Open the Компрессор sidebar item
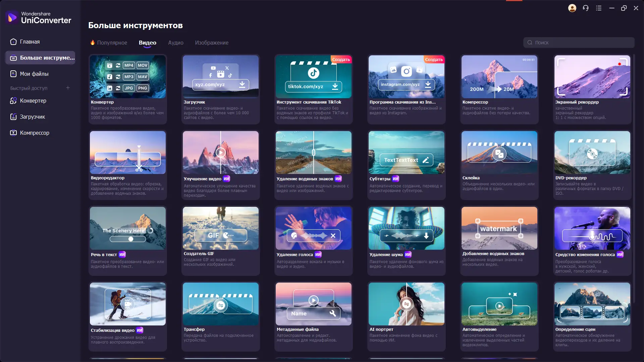Image resolution: width=644 pixels, height=362 pixels. tap(34, 133)
